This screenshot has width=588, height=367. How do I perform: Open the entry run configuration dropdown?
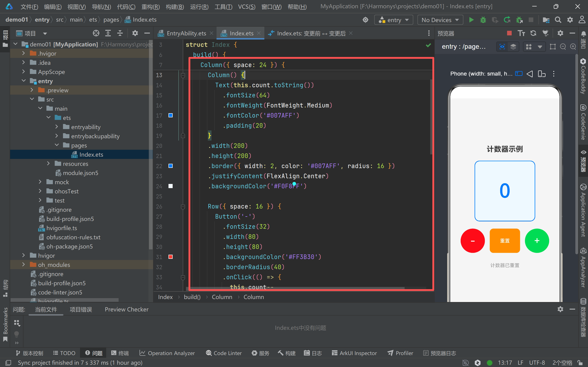[x=394, y=20]
